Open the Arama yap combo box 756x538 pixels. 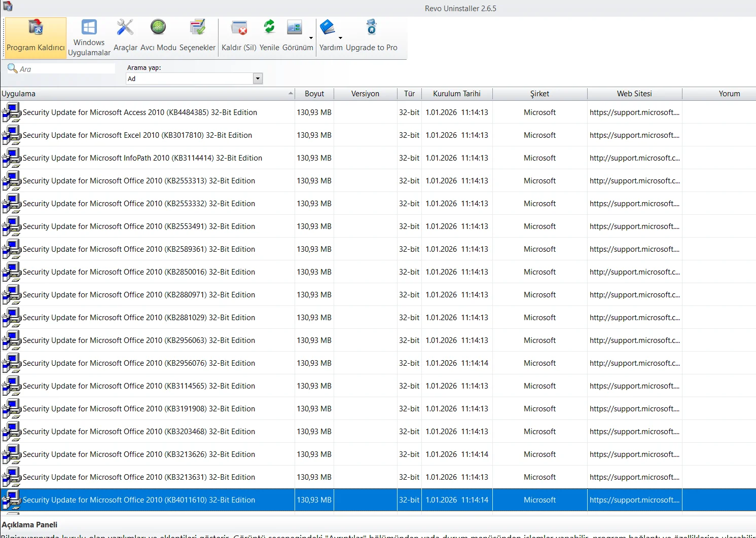tap(258, 79)
